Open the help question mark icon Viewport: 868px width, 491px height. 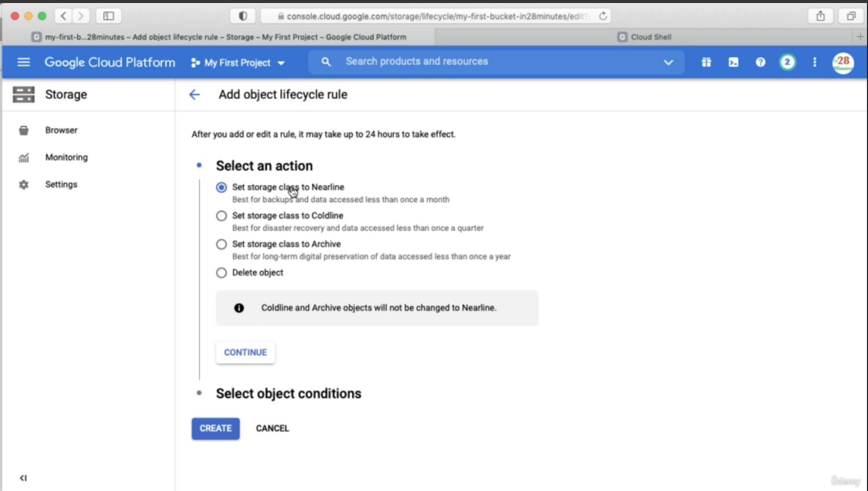760,62
